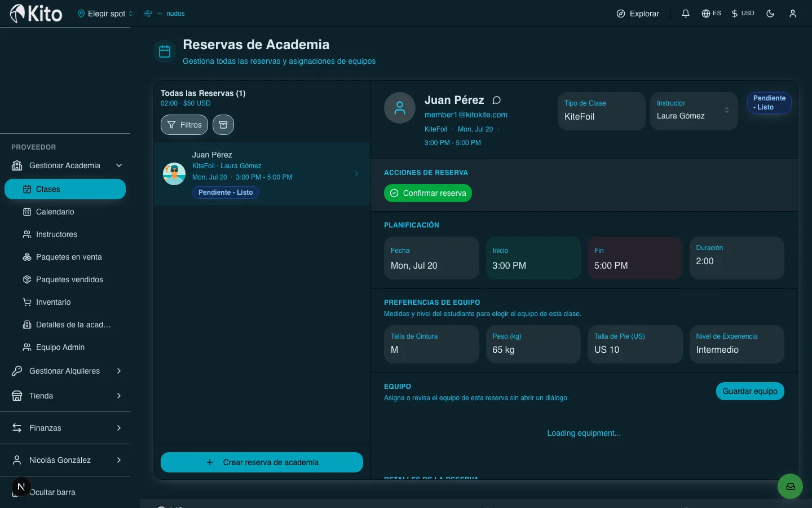The image size is (812, 508).
Task: Open the Elegir spot selector
Action: coord(105,14)
